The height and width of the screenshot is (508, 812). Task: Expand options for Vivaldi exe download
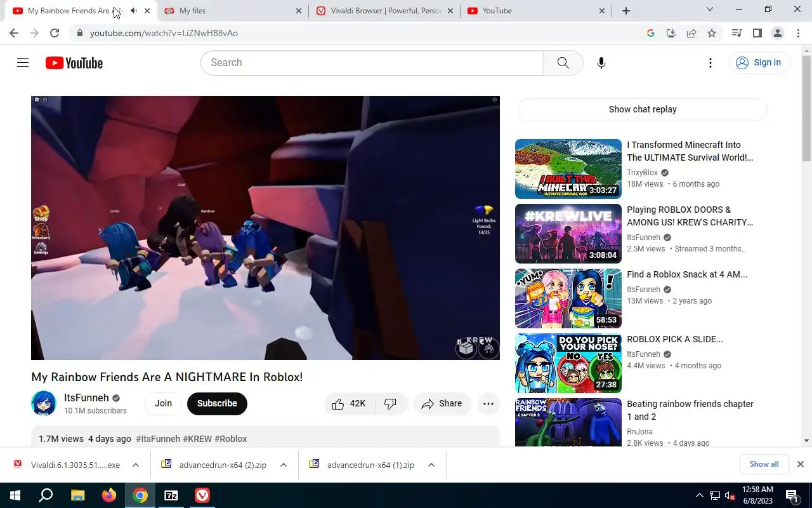(136, 465)
